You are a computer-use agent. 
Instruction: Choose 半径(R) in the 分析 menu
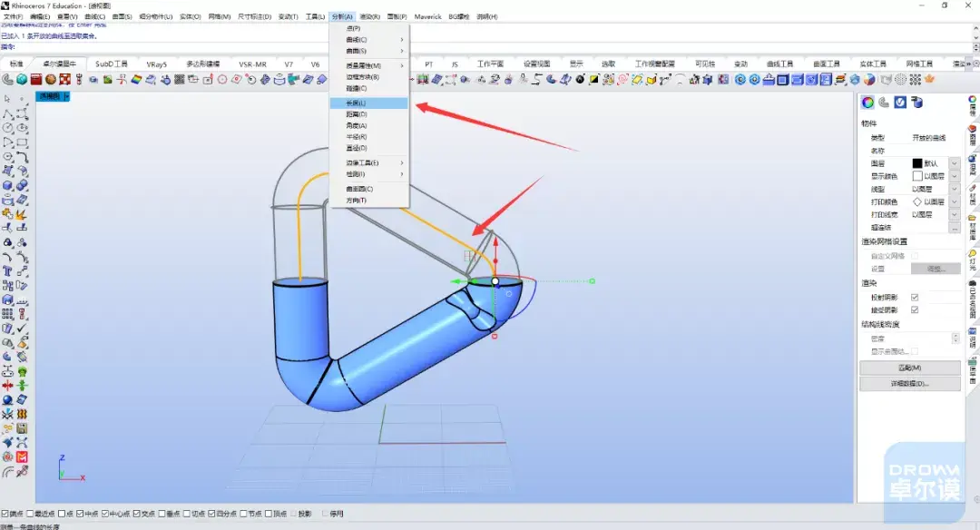coord(368,137)
